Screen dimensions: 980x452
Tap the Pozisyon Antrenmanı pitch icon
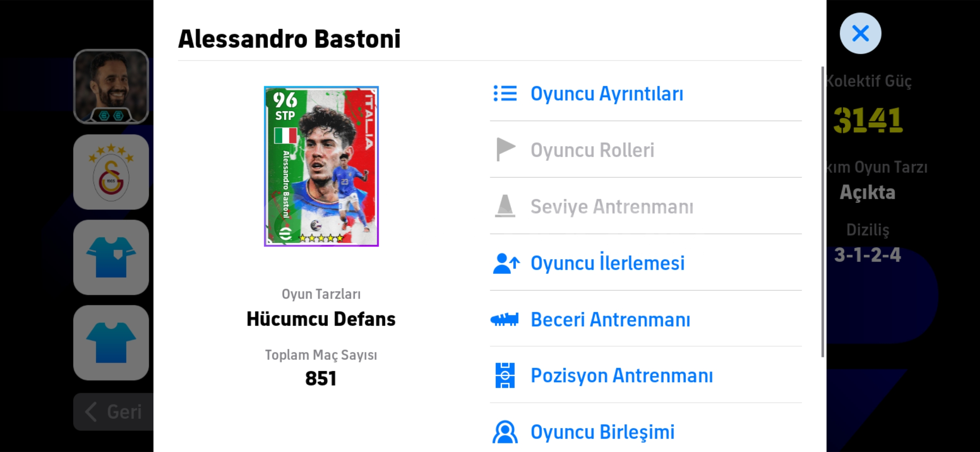(x=505, y=375)
